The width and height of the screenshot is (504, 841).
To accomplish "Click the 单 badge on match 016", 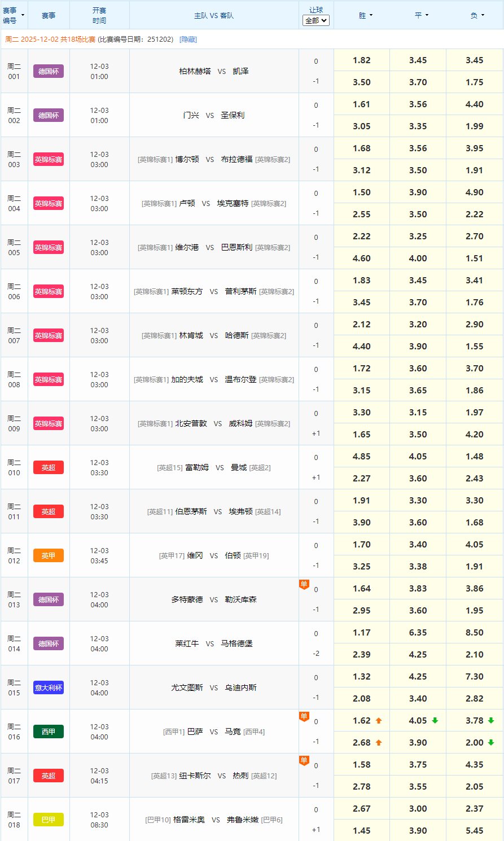I will pos(304,717).
